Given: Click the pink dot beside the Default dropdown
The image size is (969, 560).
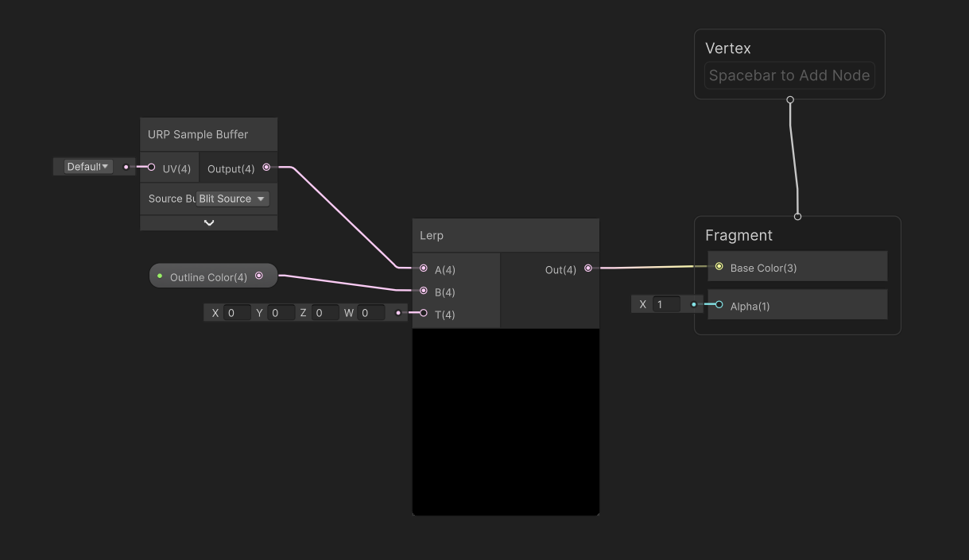Looking at the screenshot, I should click(x=125, y=167).
